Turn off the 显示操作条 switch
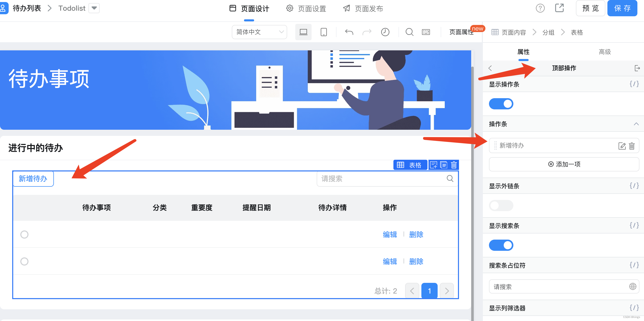The height and width of the screenshot is (321, 644). (501, 104)
